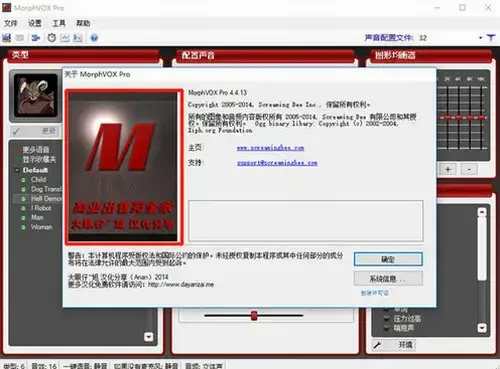Viewport: 500px width, 369px height.
Task: Click the MorphVOX Pro 4.4.13 version text
Action: (x=217, y=93)
